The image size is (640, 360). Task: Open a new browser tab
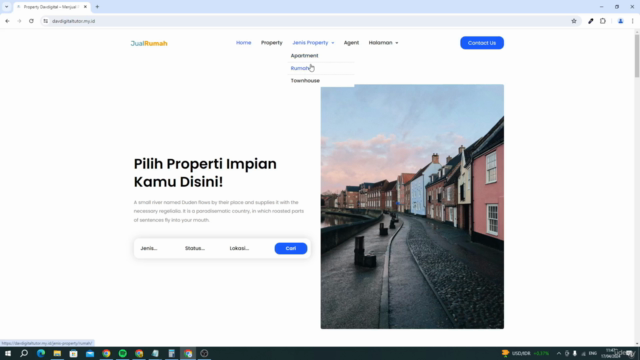[x=97, y=7]
